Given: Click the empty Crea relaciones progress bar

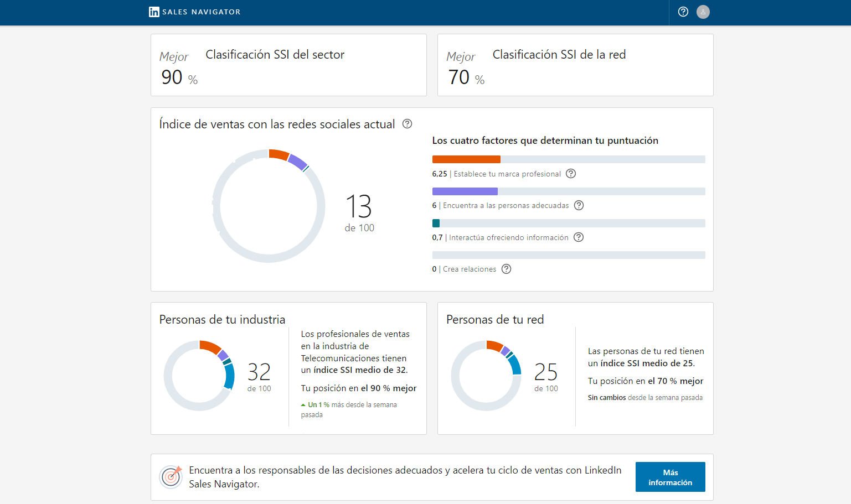Looking at the screenshot, I should click(569, 255).
